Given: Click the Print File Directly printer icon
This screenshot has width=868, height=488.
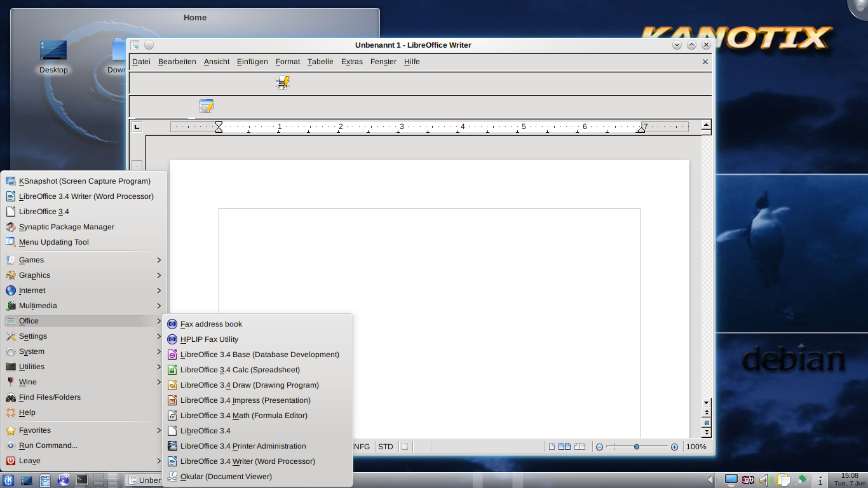Looking at the screenshot, I should coord(283,83).
